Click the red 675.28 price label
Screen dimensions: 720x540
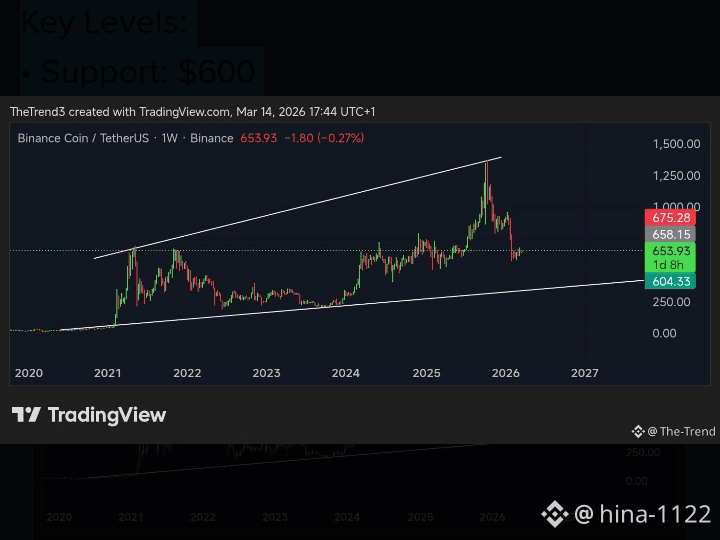[x=670, y=218]
